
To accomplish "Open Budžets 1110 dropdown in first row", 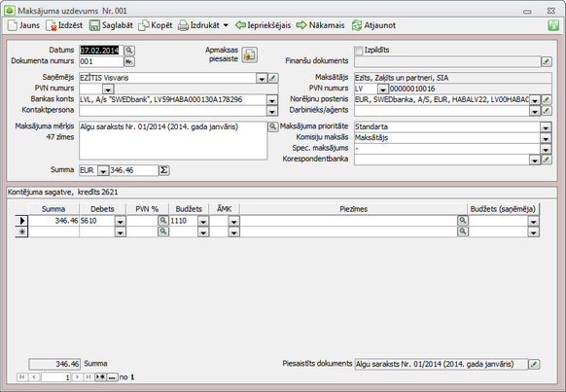I will [203, 221].
